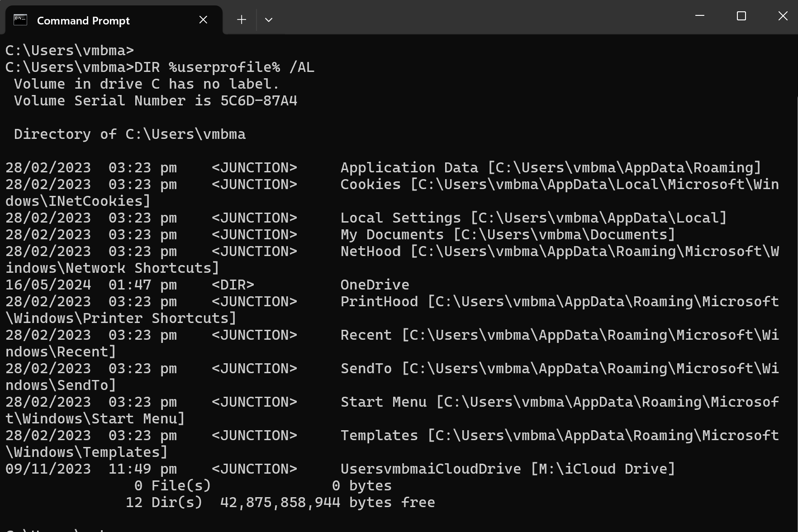The width and height of the screenshot is (798, 532).
Task: Click the <DIR> label in OneDrive row
Action: [233, 285]
